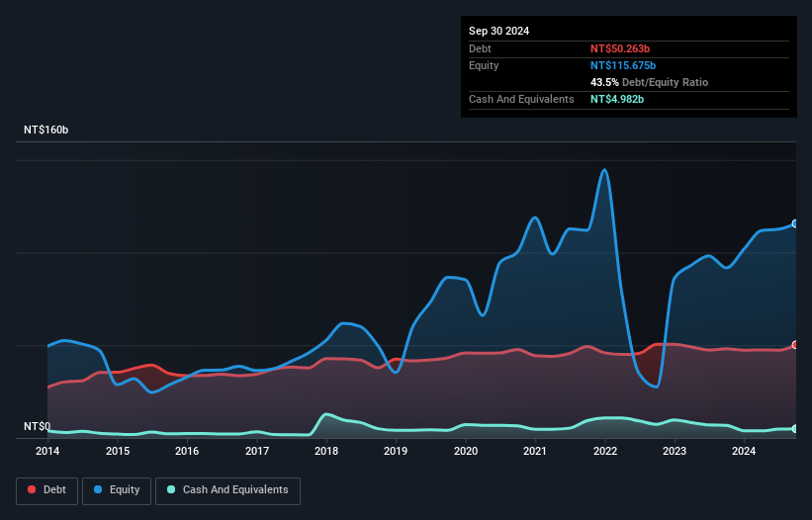Screen dimensions: 812x520
Task: Click the 2019 x-axis label
Action: (x=396, y=451)
